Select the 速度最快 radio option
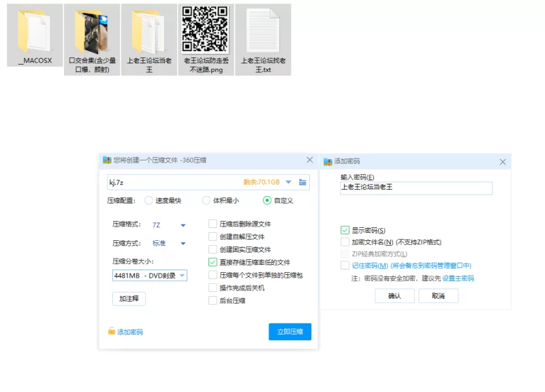 click(149, 201)
